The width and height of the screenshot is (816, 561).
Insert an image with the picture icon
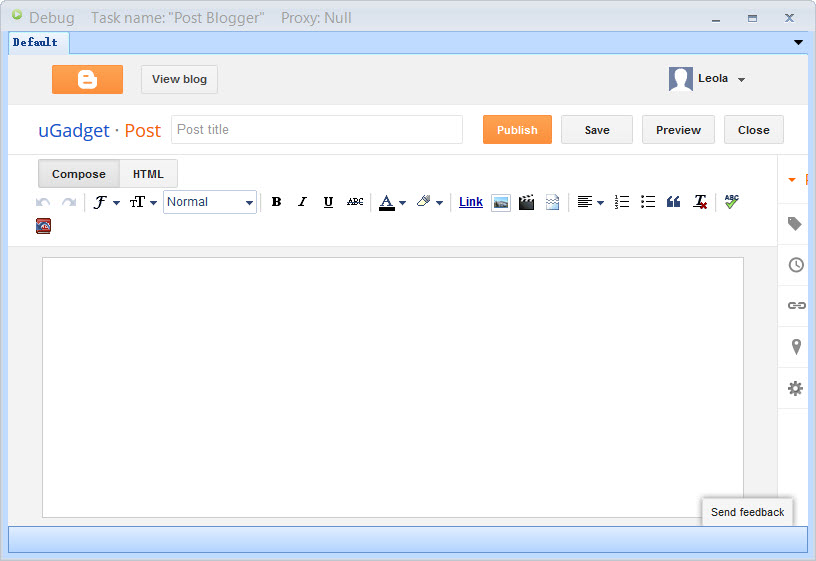tap(501, 202)
